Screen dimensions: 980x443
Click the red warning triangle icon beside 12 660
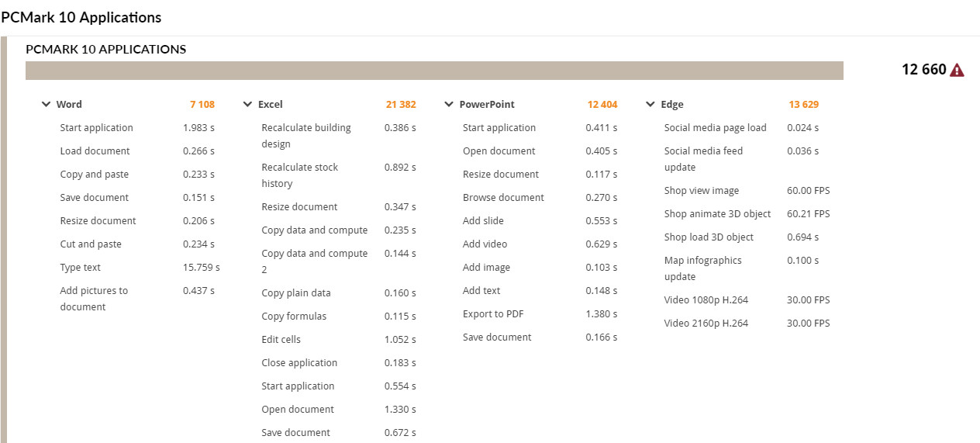958,70
